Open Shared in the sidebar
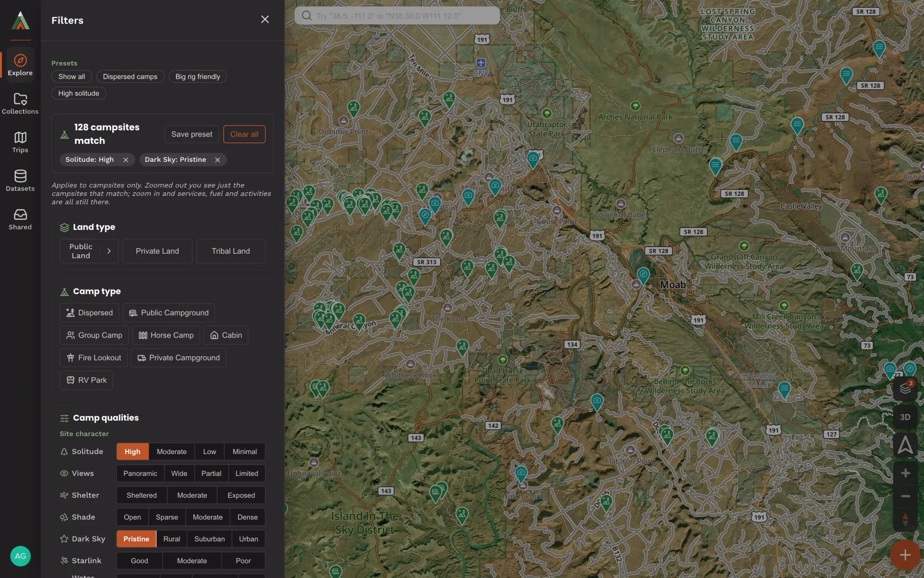This screenshot has width=924, height=578. 20,219
